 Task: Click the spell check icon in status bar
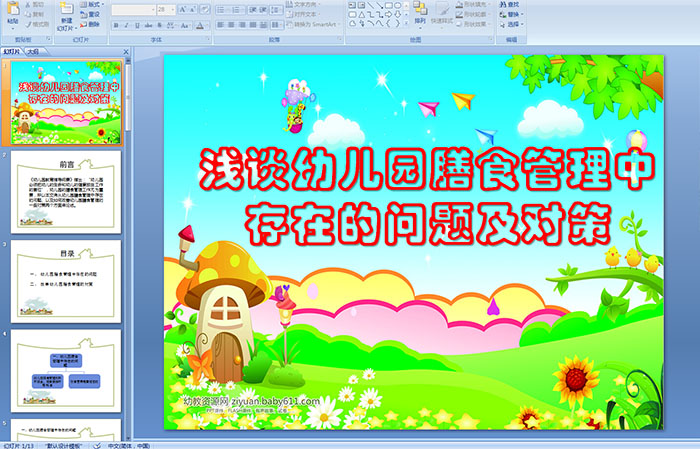coord(97,446)
